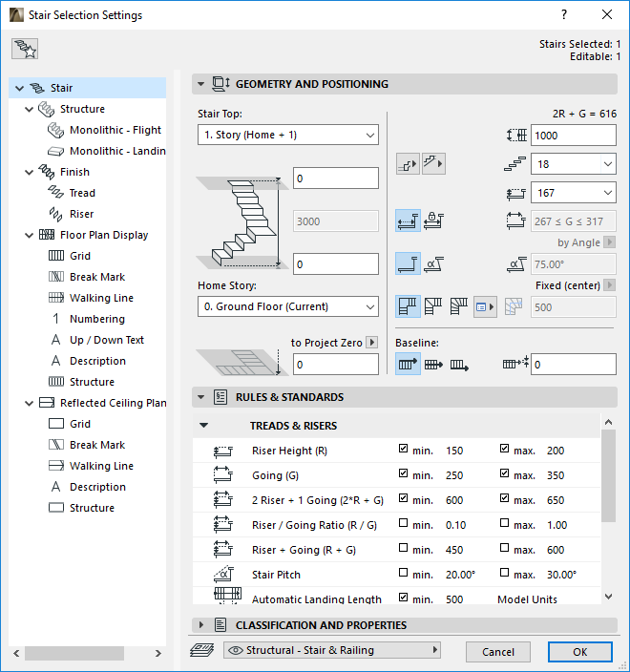Set baseline to left side
The width and height of the screenshot is (630, 672).
coord(408,364)
